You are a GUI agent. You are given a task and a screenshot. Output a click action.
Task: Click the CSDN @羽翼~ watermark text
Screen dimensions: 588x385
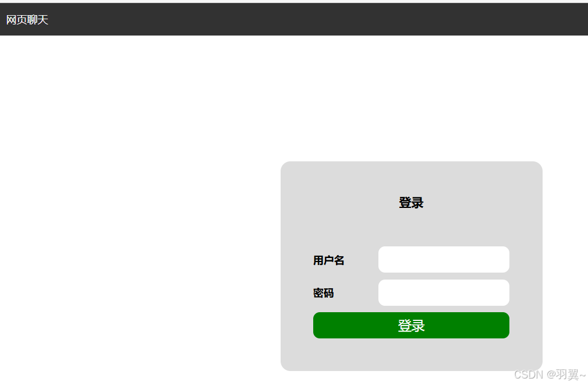[550, 374]
